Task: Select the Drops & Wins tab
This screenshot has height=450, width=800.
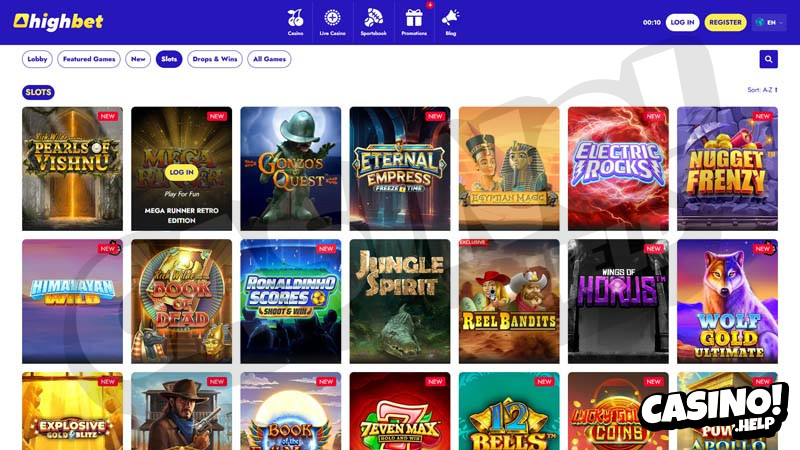Action: (x=215, y=59)
